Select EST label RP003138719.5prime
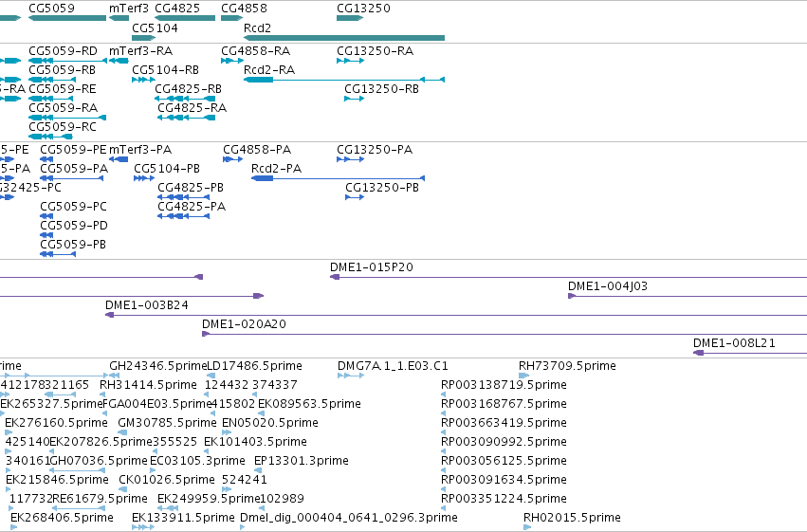Screen dimensions: 807x532 [504, 385]
